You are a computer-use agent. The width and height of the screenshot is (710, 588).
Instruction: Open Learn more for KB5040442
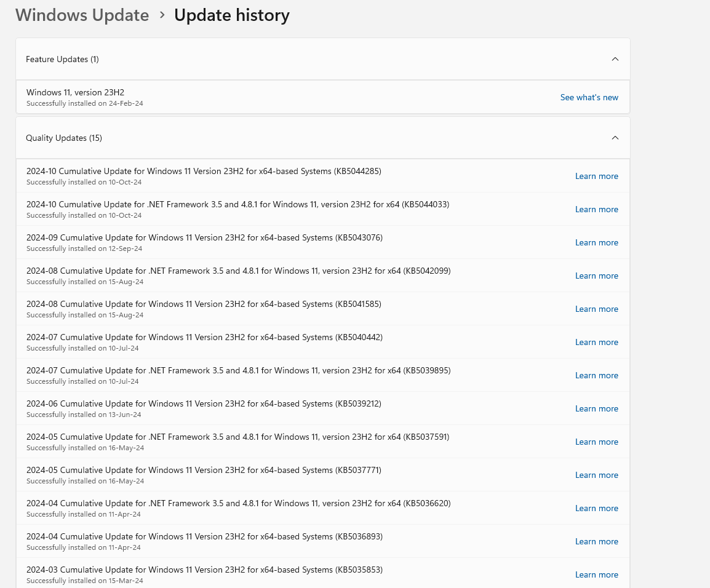(596, 342)
